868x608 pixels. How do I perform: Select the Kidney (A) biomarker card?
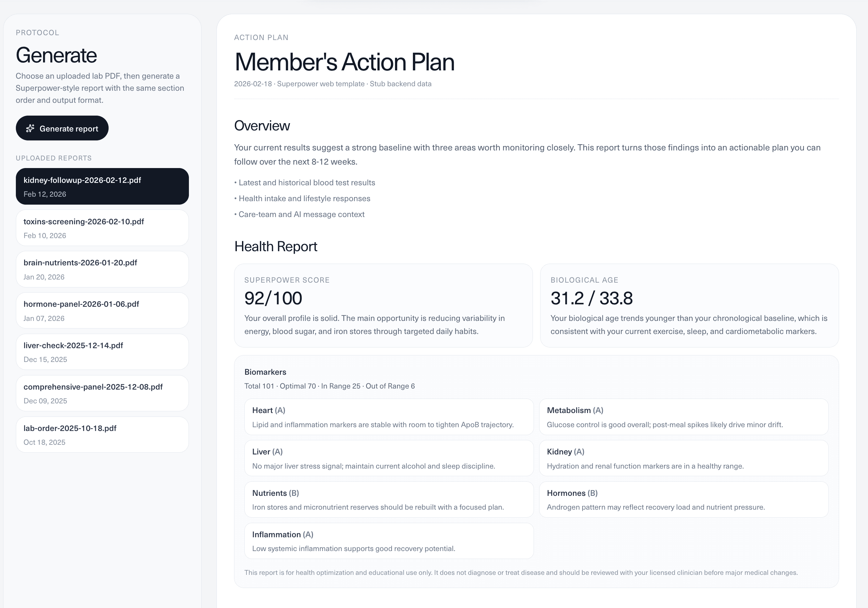683,458
